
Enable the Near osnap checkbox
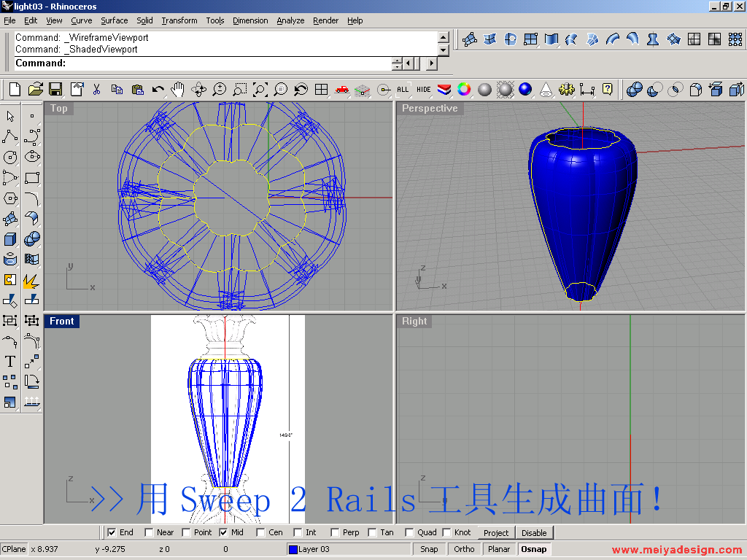click(x=149, y=532)
